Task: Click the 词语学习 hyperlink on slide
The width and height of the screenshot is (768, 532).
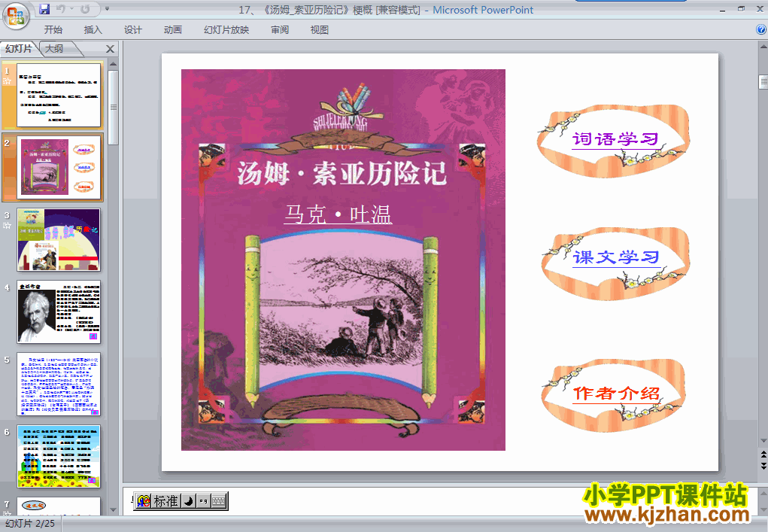Action: [615, 140]
